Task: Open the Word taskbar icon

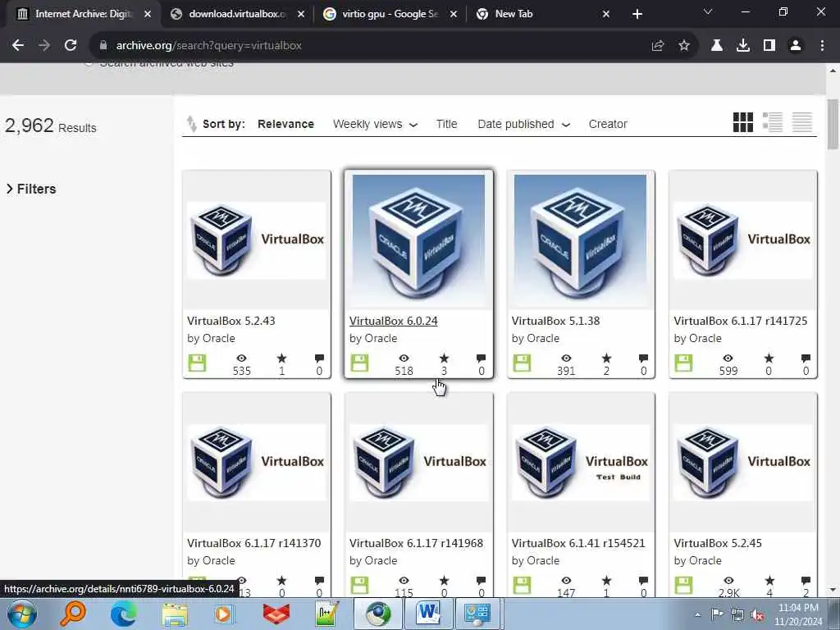Action: pyautogui.click(x=428, y=612)
